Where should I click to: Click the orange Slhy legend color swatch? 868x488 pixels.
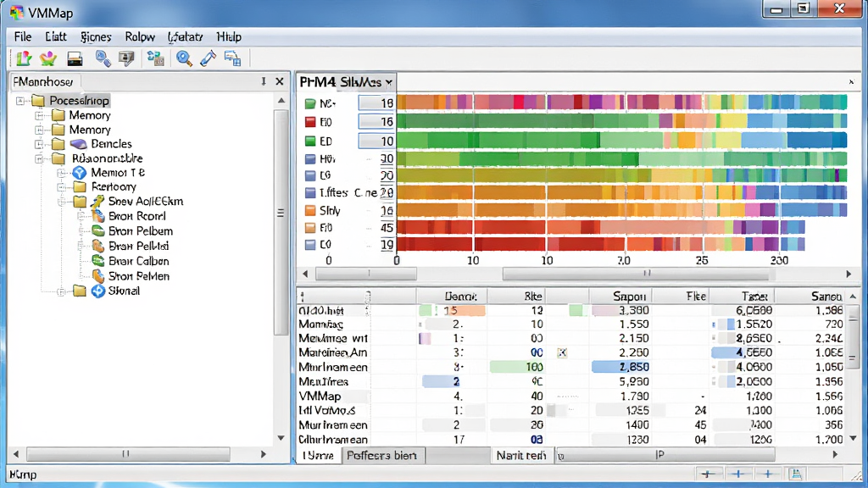pos(310,211)
